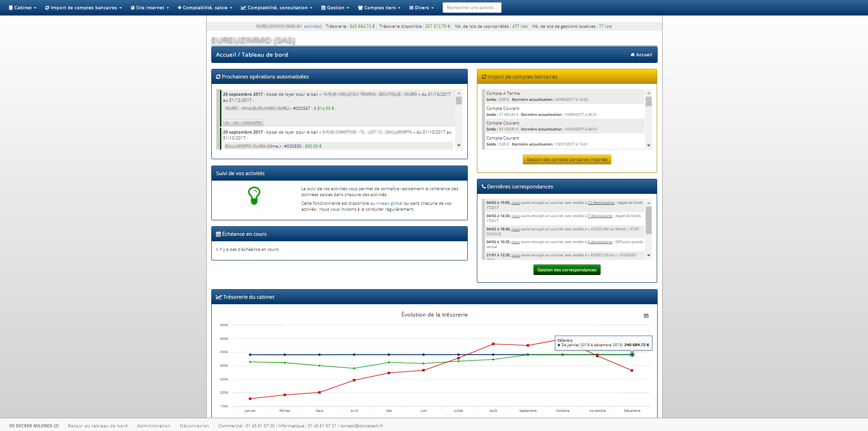Viewport: 868px width, 431px height.
Task: Click the Gestion calendar icon in navbar
Action: point(324,8)
